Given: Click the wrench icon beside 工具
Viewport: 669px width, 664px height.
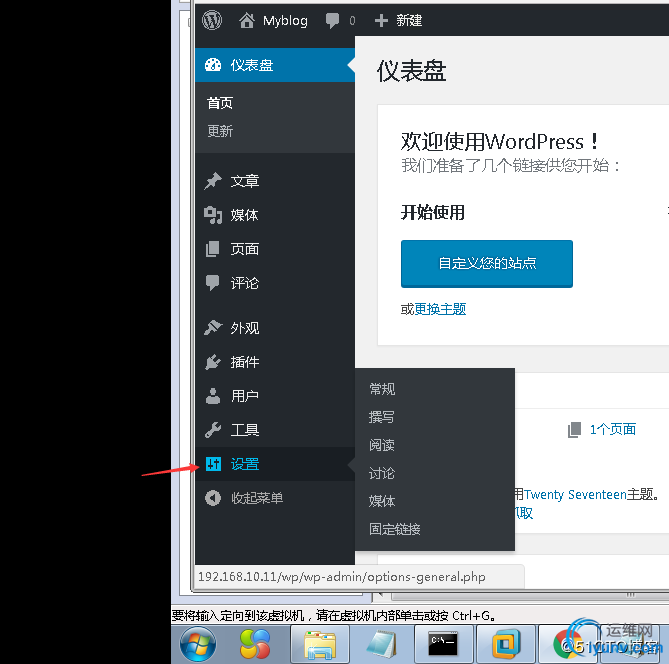Looking at the screenshot, I should coord(212,430).
